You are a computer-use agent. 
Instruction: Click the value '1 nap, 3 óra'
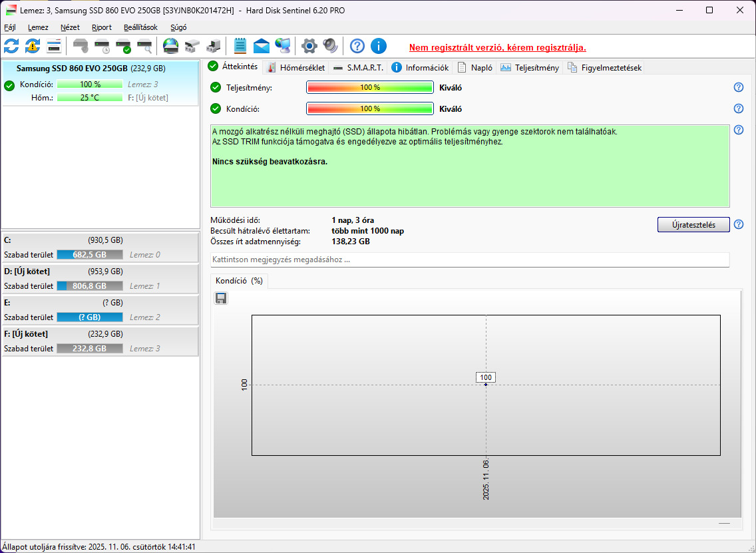coord(353,220)
